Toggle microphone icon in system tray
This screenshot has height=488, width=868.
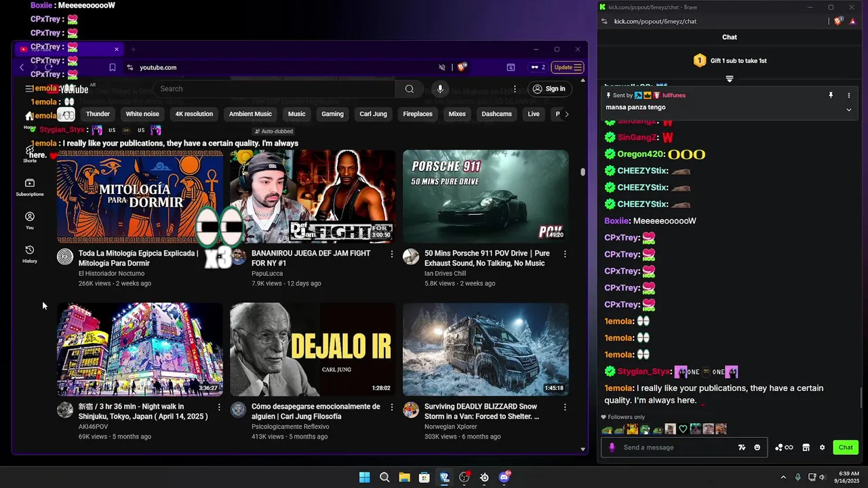tap(797, 477)
